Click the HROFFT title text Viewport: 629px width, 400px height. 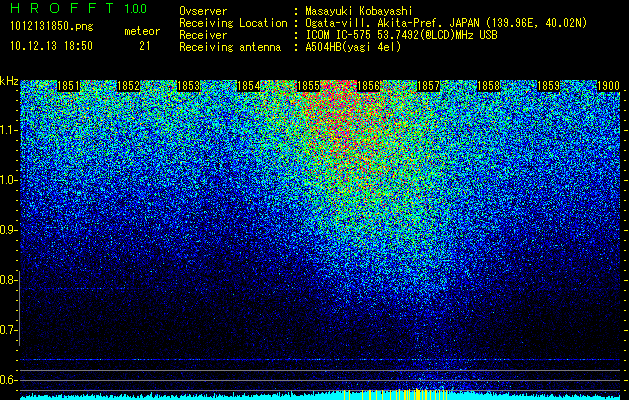[62, 8]
